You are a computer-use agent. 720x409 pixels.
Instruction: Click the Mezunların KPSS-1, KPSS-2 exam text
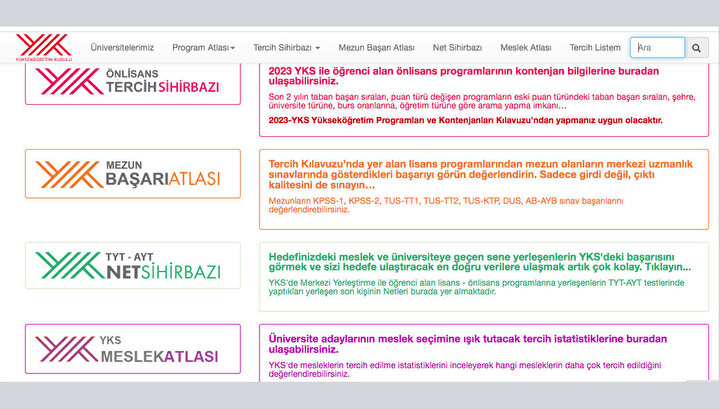click(x=446, y=205)
